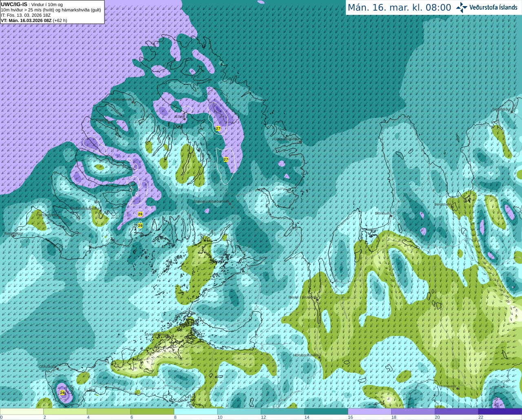
Task: Click the Bjargtangar station dot
Action: [x=13, y=236]
